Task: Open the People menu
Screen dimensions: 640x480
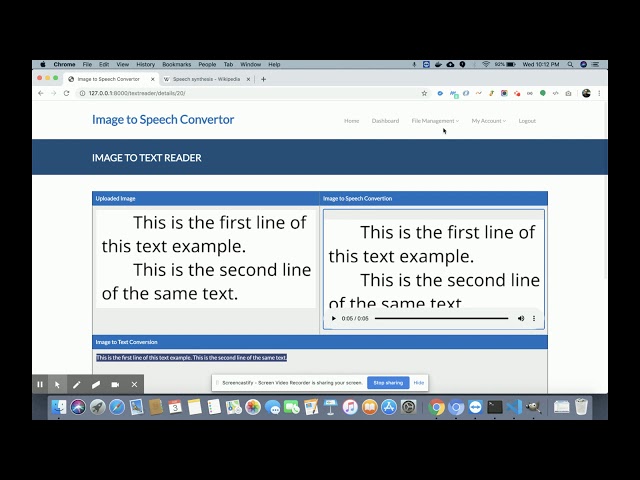Action: [207, 64]
